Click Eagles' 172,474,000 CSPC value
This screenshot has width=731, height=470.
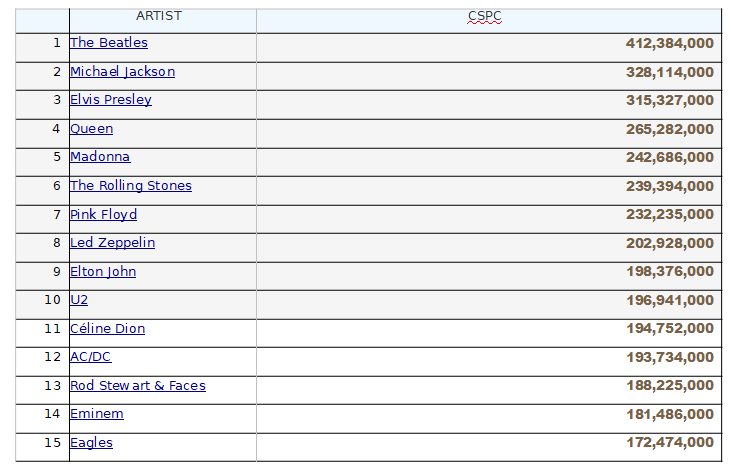(669, 443)
